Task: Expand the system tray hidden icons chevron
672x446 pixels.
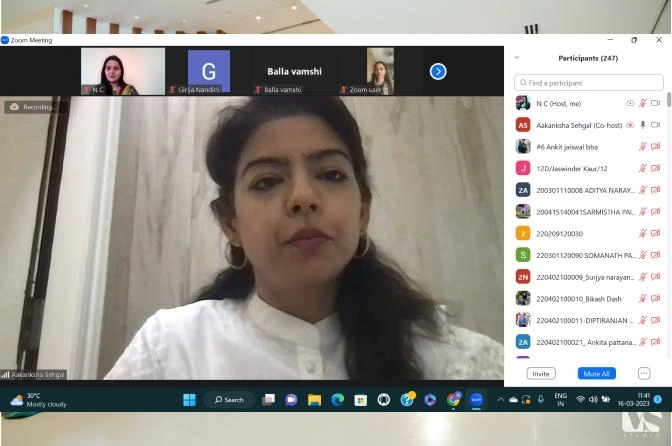Action: [x=500, y=400]
